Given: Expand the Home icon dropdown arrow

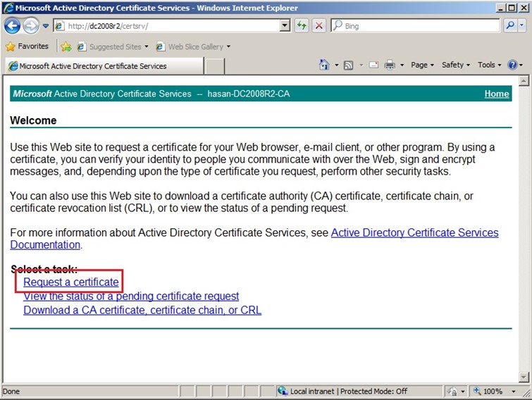Looking at the screenshot, I should 337,65.
